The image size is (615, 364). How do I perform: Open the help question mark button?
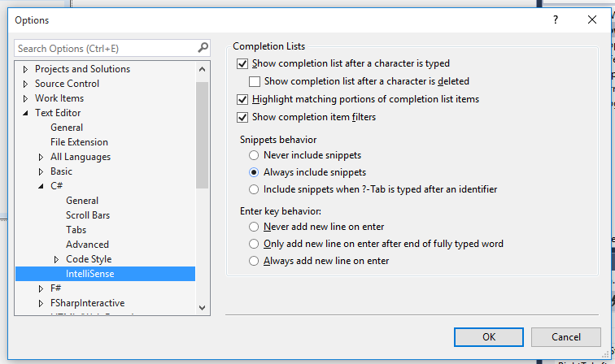[x=556, y=20]
